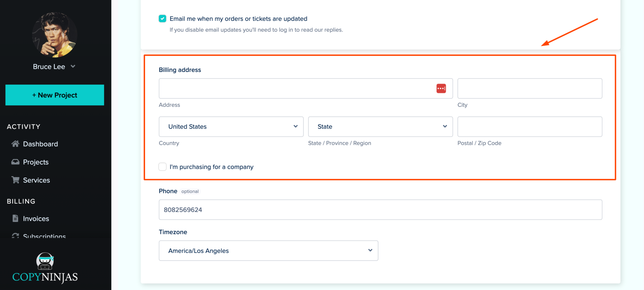Click the Timezone label

coord(173,232)
